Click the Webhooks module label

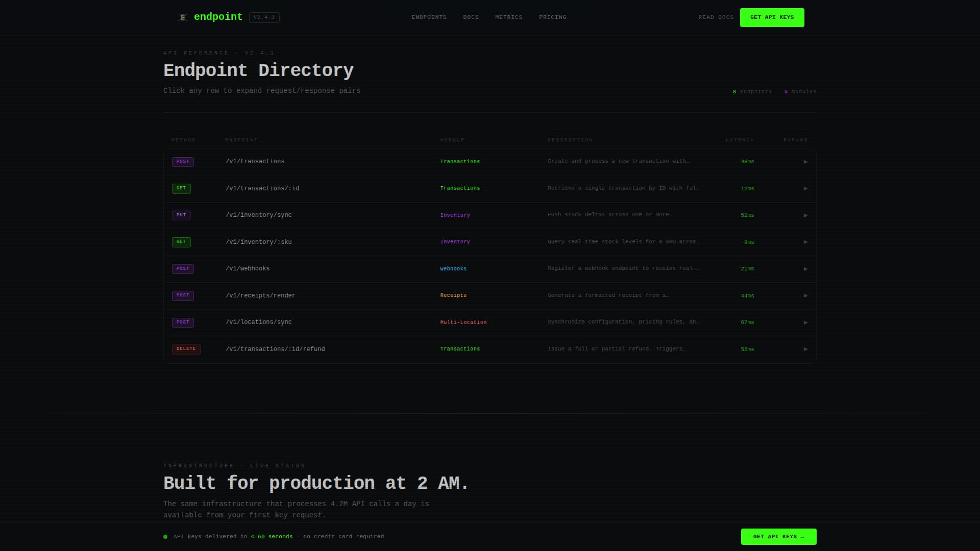(453, 269)
